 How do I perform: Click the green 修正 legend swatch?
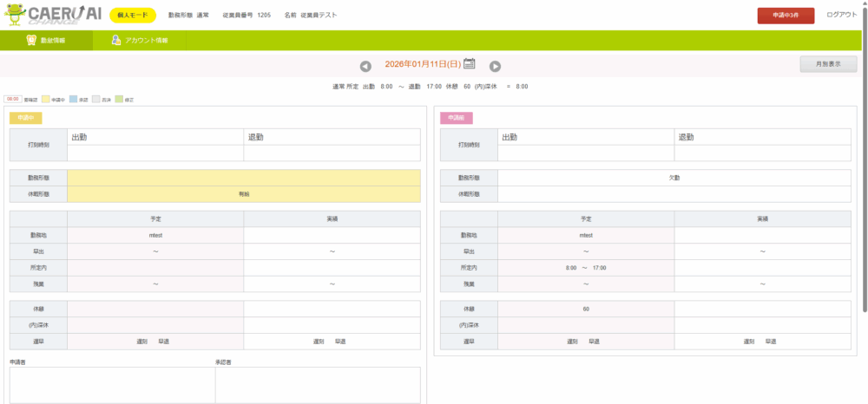click(x=119, y=100)
